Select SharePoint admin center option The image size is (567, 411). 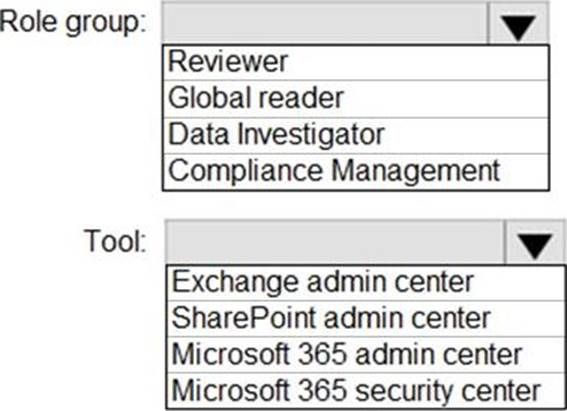[365, 319]
